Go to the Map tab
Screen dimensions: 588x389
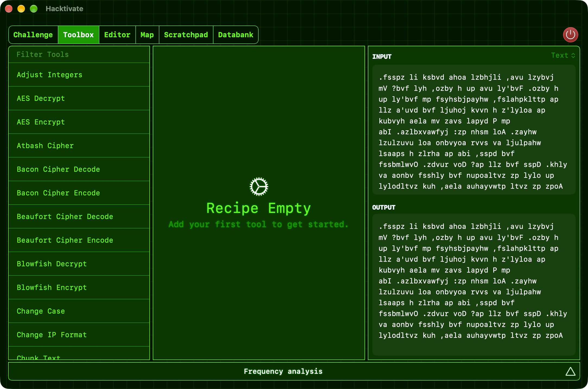[147, 35]
